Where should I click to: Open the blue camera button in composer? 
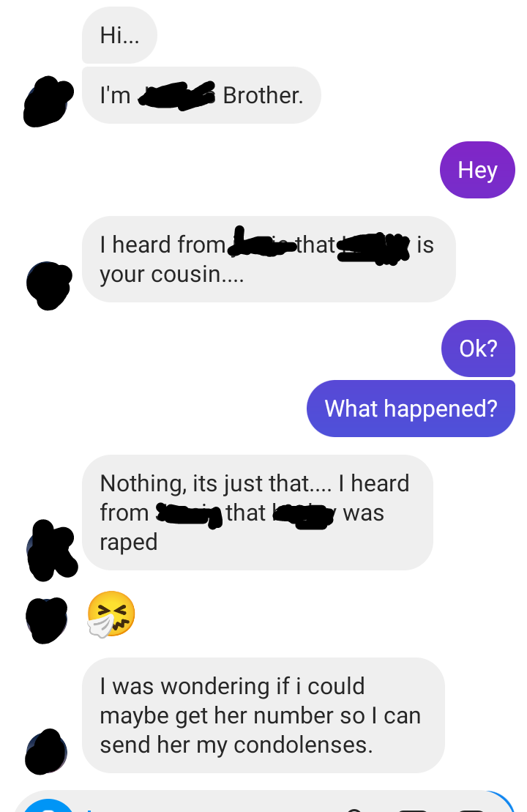point(49,806)
